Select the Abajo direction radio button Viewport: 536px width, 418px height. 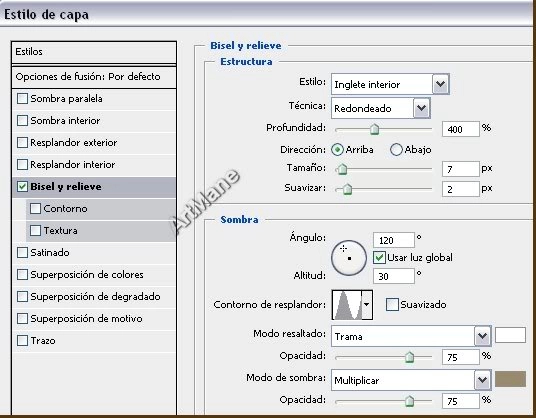(396, 150)
